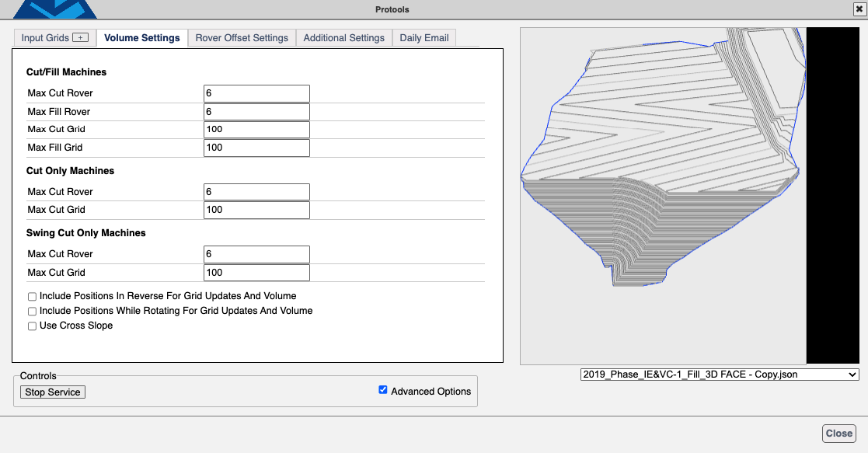Click the Cut Only Machines heading
The image size is (868, 453).
(70, 171)
